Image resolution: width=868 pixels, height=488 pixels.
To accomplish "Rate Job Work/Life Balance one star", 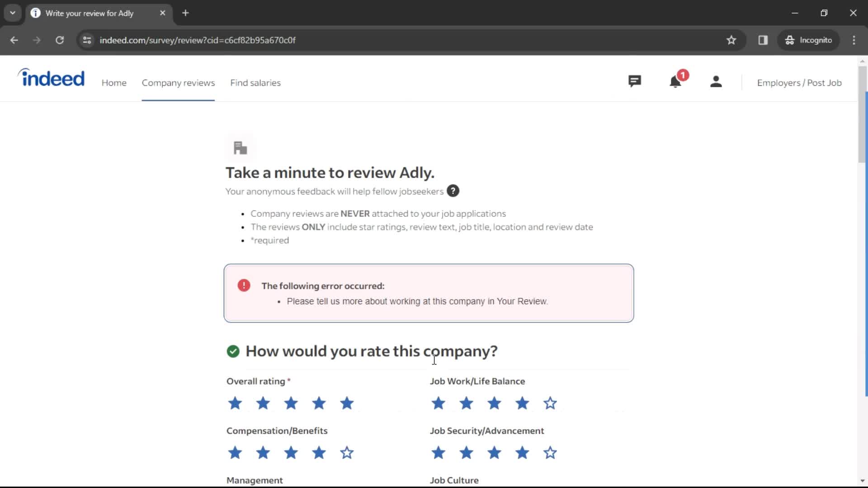I will 439,403.
